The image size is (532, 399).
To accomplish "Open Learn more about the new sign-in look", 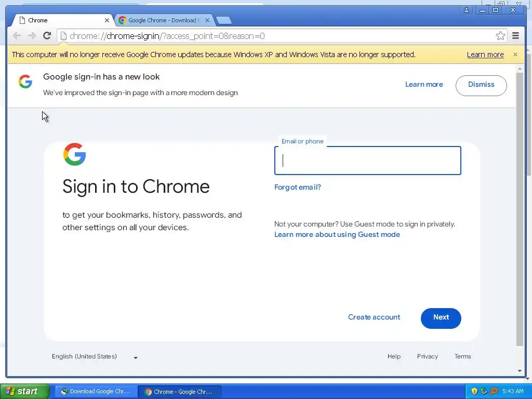I will click(x=424, y=85).
